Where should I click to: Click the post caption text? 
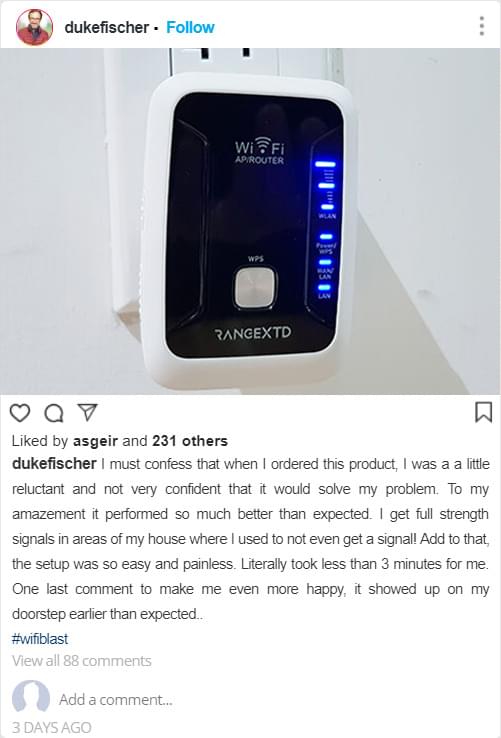pyautogui.click(x=250, y=539)
